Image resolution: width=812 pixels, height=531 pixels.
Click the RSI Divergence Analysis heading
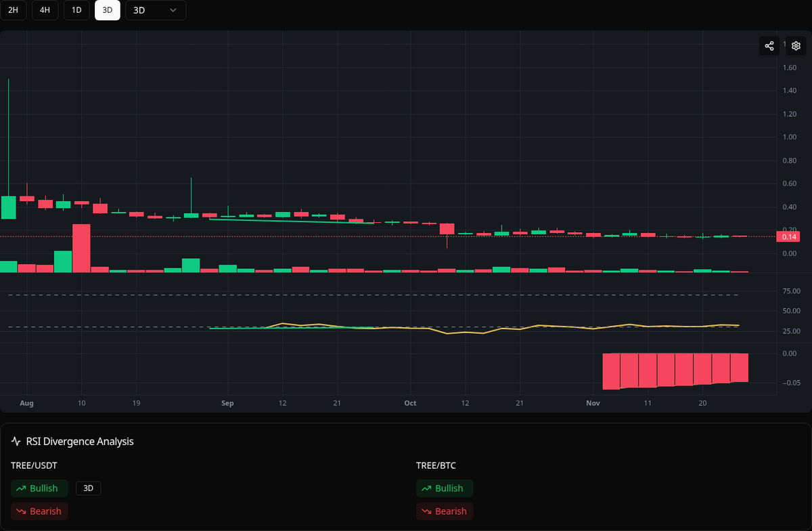[80, 442]
